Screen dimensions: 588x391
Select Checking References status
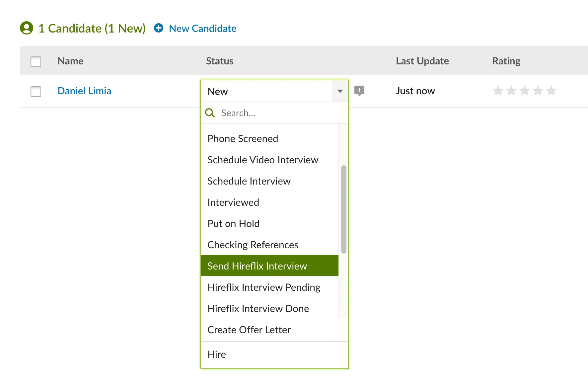(x=270, y=245)
